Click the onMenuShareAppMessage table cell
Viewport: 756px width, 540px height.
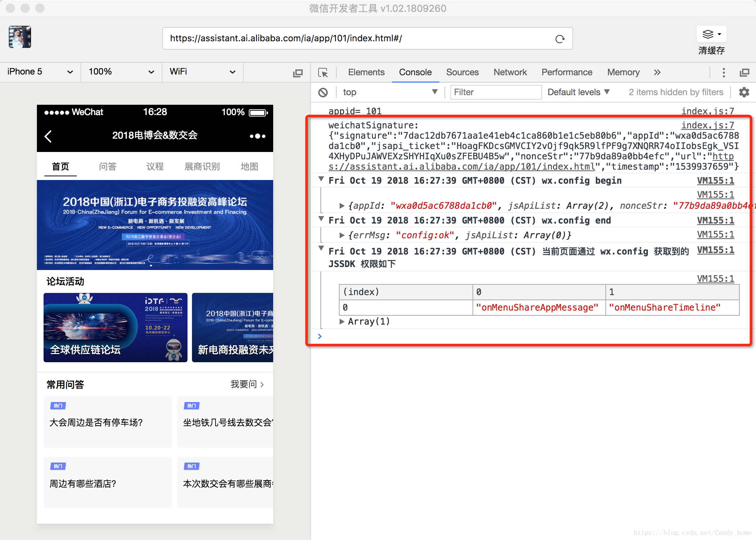(539, 308)
